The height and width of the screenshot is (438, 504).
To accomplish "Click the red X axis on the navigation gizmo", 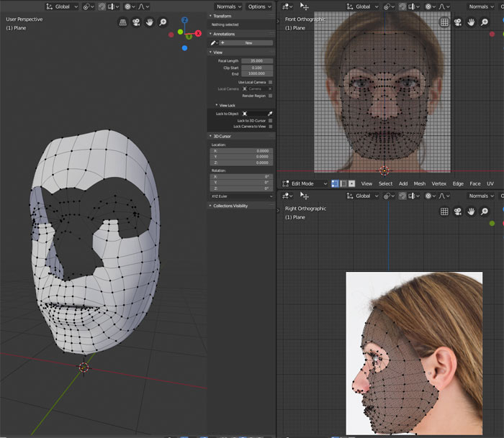I will click(x=198, y=33).
